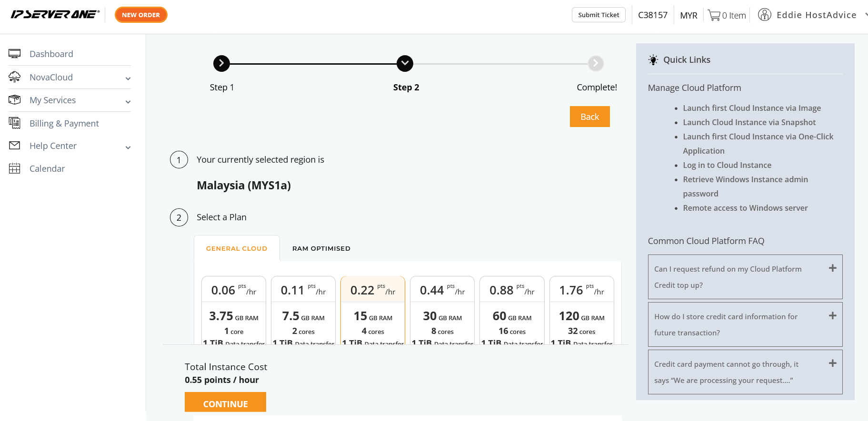The width and height of the screenshot is (868, 421).
Task: Select the 0.88 pts/hr 60 GB plan
Action: pyautogui.click(x=512, y=310)
